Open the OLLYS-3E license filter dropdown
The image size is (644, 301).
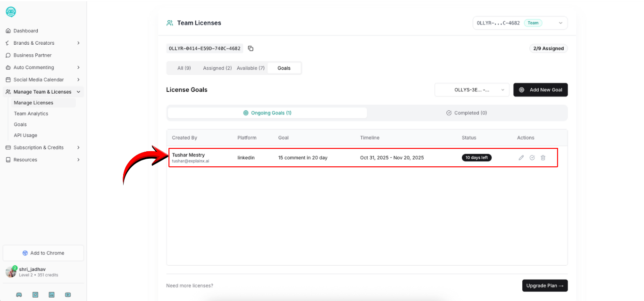coord(471,90)
